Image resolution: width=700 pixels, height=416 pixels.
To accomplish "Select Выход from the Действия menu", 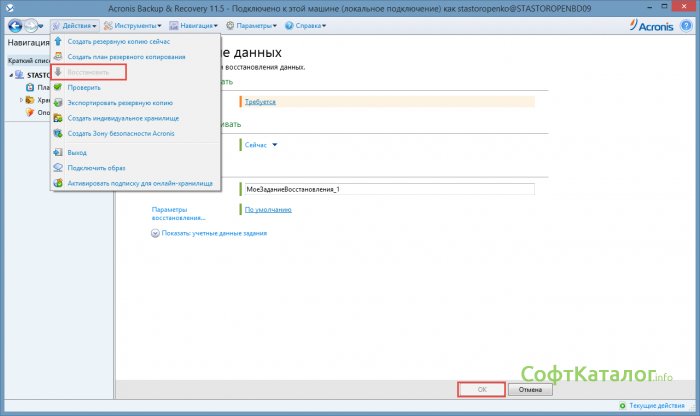I will (77, 153).
